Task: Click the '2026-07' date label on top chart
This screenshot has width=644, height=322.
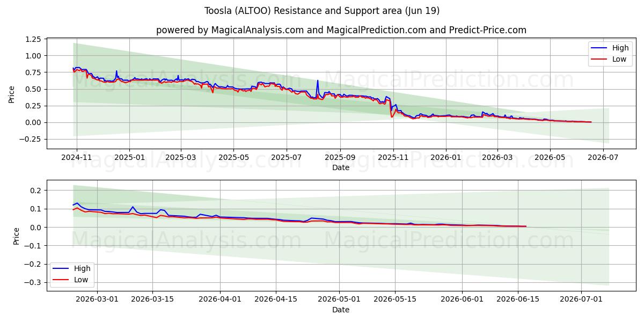Action: (603, 158)
